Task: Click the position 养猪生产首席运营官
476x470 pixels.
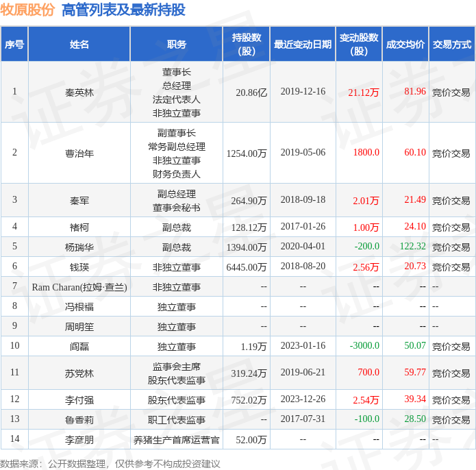Action: pos(177,440)
